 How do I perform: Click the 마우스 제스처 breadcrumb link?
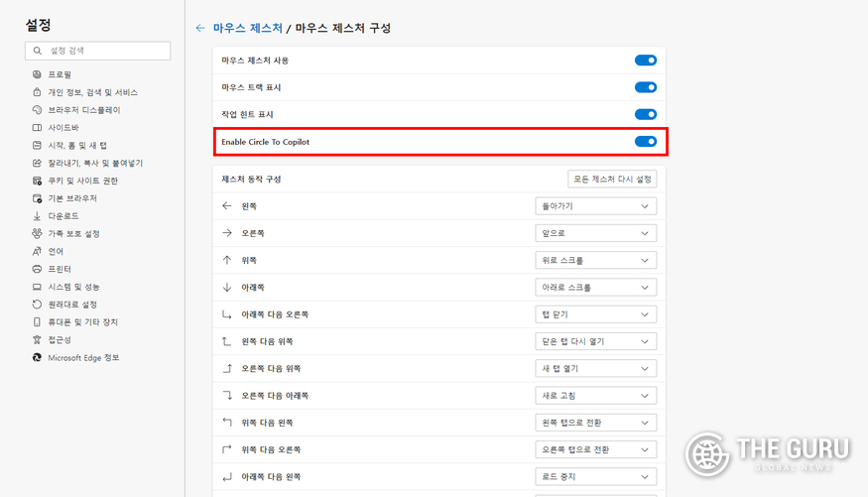pyautogui.click(x=247, y=29)
